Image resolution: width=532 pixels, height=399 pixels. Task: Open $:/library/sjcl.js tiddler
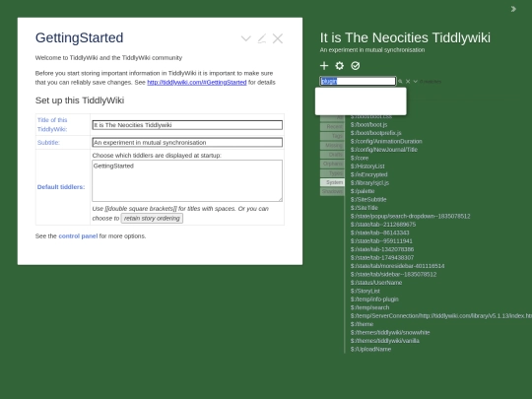(x=369, y=183)
